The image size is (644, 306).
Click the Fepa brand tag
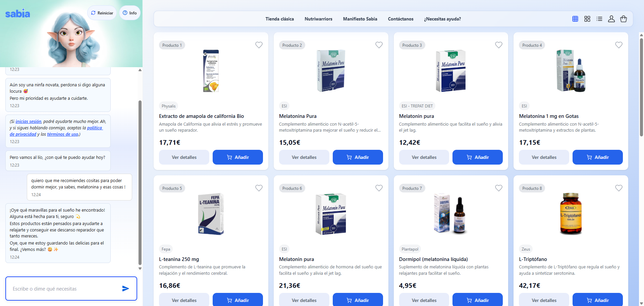click(x=166, y=249)
